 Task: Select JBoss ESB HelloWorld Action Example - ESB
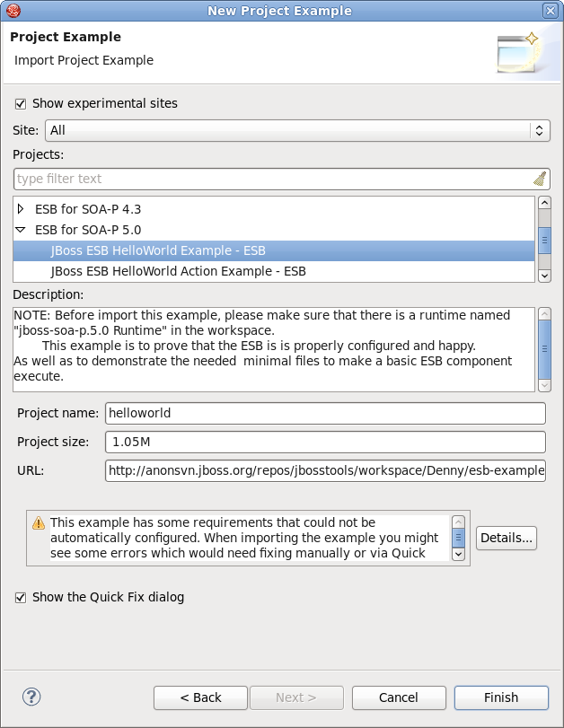tap(274, 271)
